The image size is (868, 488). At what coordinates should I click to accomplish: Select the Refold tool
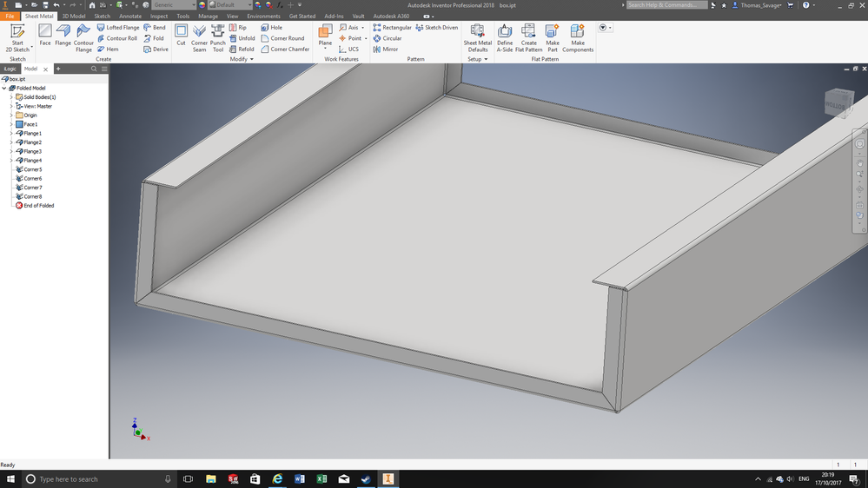[x=242, y=49]
